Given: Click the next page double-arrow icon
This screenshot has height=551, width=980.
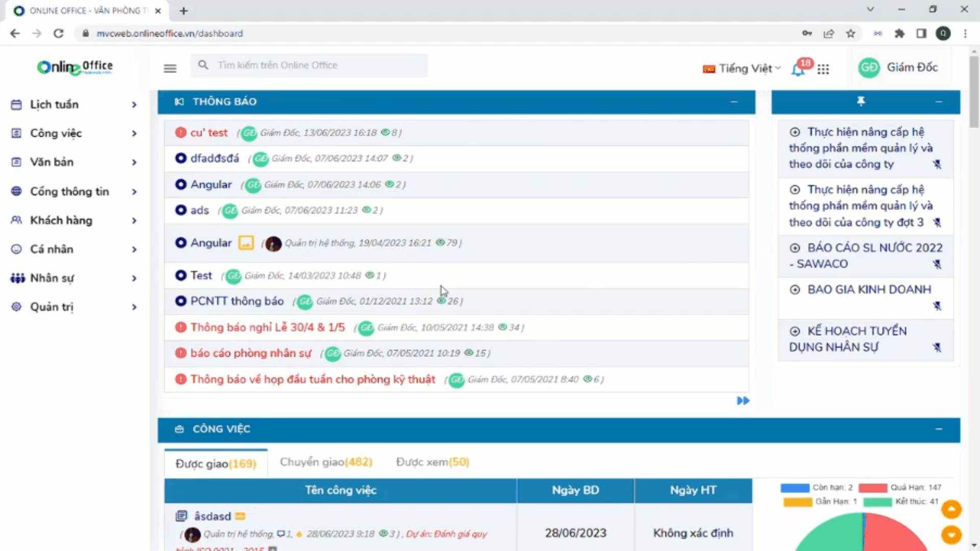Looking at the screenshot, I should (743, 401).
